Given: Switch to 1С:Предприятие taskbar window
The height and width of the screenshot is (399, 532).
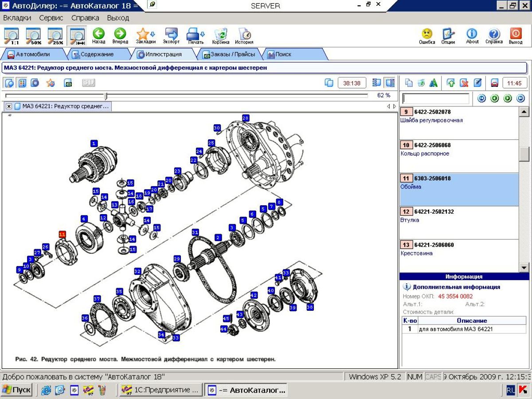Looking at the screenshot, I should point(161,390).
